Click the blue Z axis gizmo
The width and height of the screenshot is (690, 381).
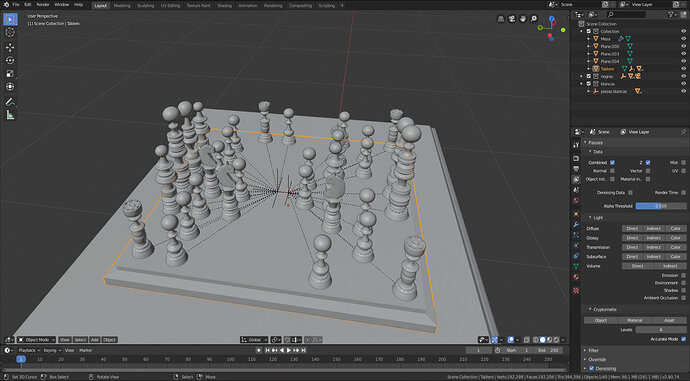pyautogui.click(x=552, y=19)
